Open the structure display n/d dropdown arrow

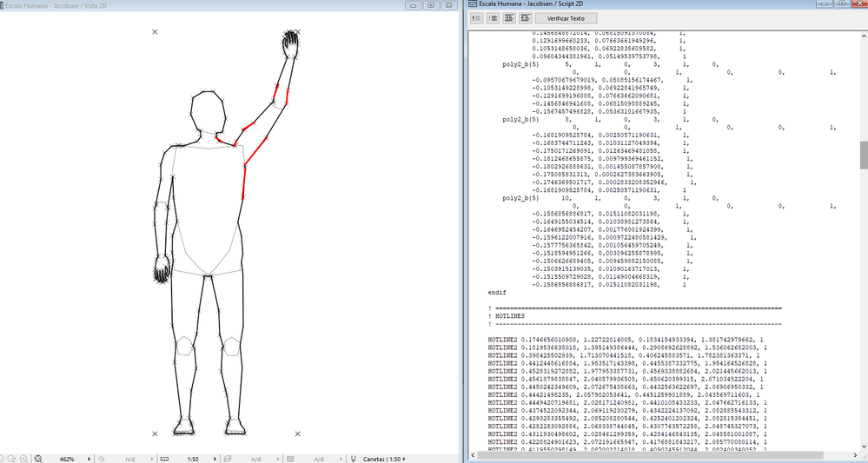click(341, 460)
